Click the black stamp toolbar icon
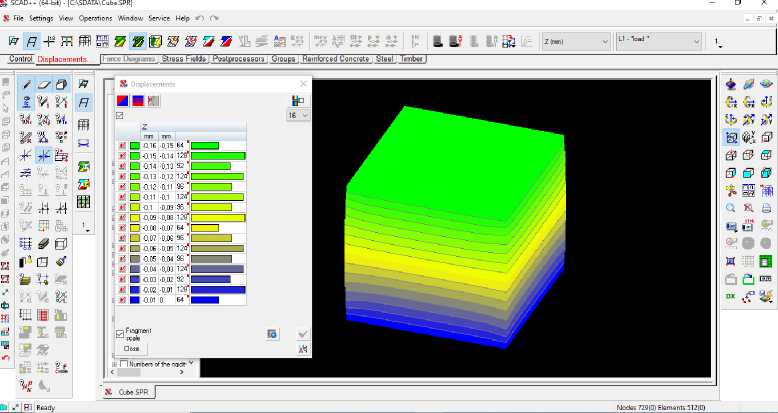 coord(438,41)
